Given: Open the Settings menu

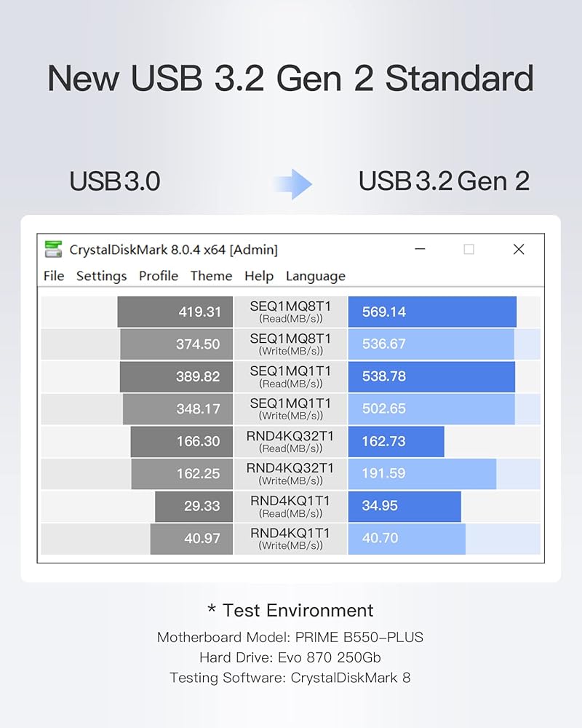Looking at the screenshot, I should 101,276.
